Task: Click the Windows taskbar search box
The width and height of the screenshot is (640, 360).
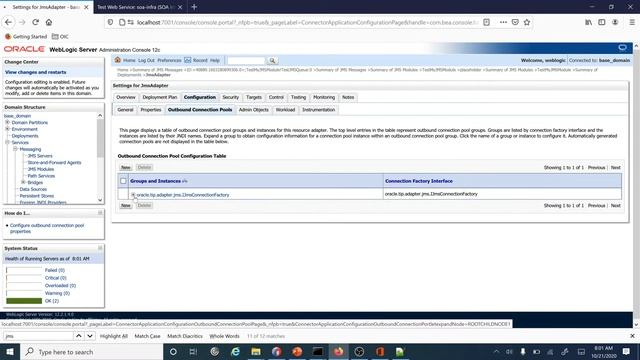Action: pyautogui.click(x=91, y=351)
